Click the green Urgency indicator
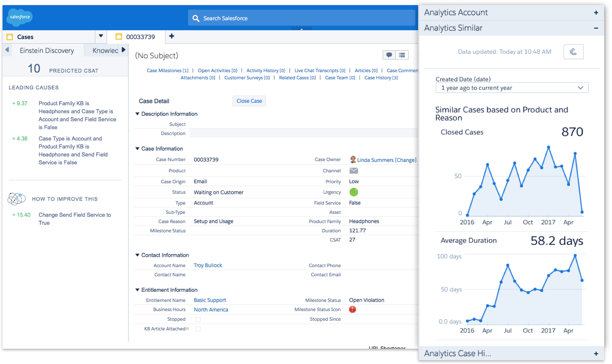The image size is (612, 364). click(354, 192)
